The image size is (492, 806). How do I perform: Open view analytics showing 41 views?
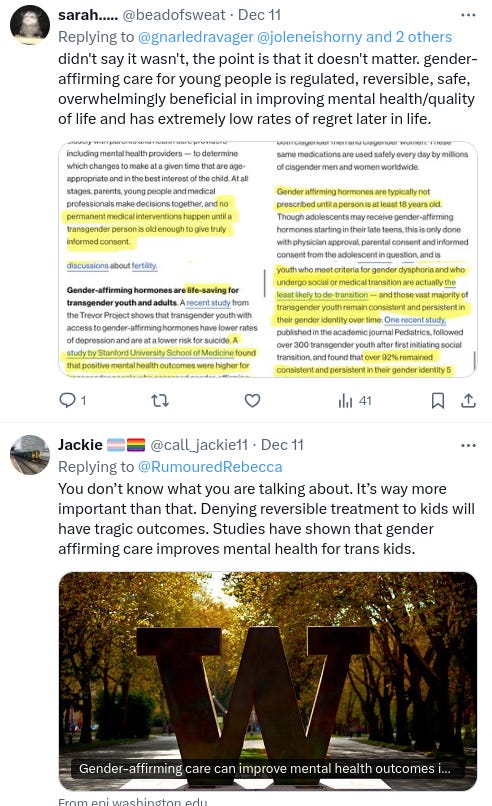[355, 400]
